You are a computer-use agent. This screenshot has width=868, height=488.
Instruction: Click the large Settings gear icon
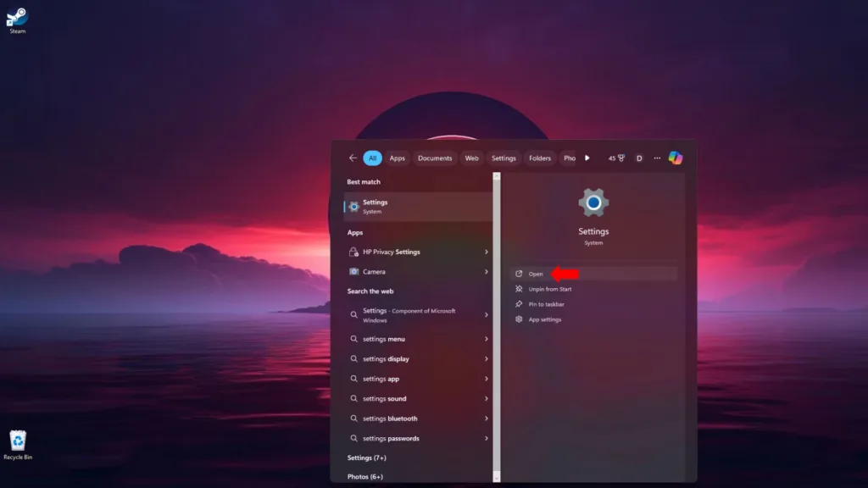[x=593, y=203]
